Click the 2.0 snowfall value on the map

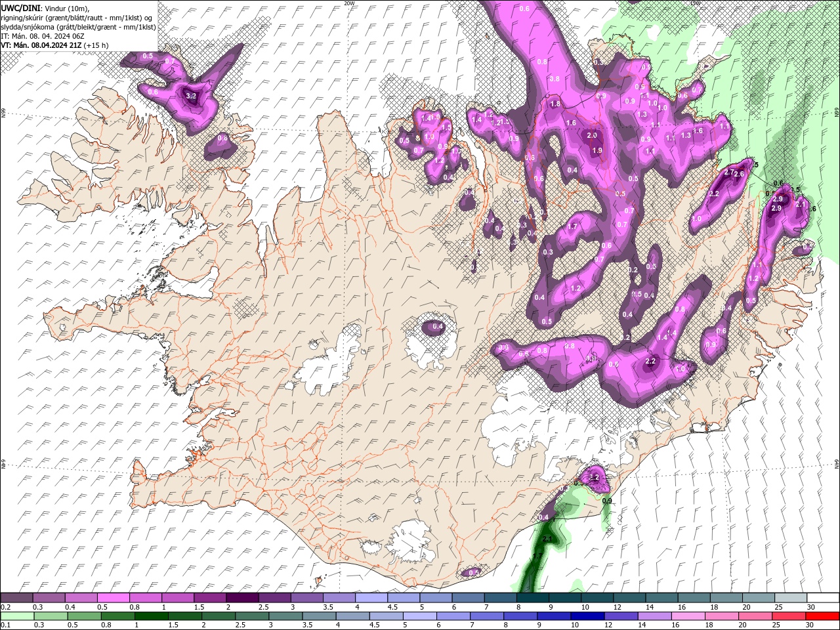(x=592, y=135)
